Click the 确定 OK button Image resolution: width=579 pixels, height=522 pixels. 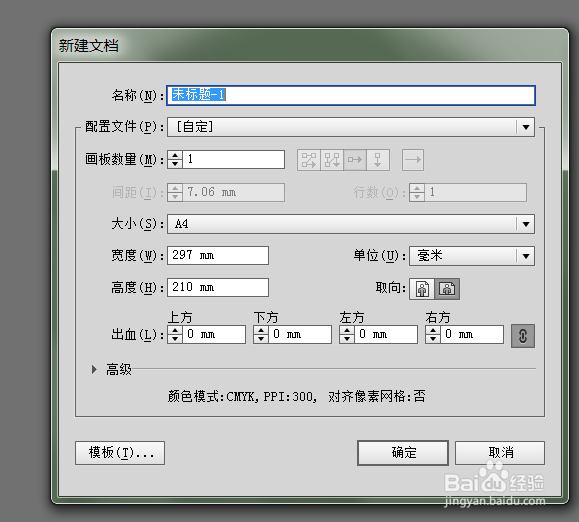click(x=403, y=453)
